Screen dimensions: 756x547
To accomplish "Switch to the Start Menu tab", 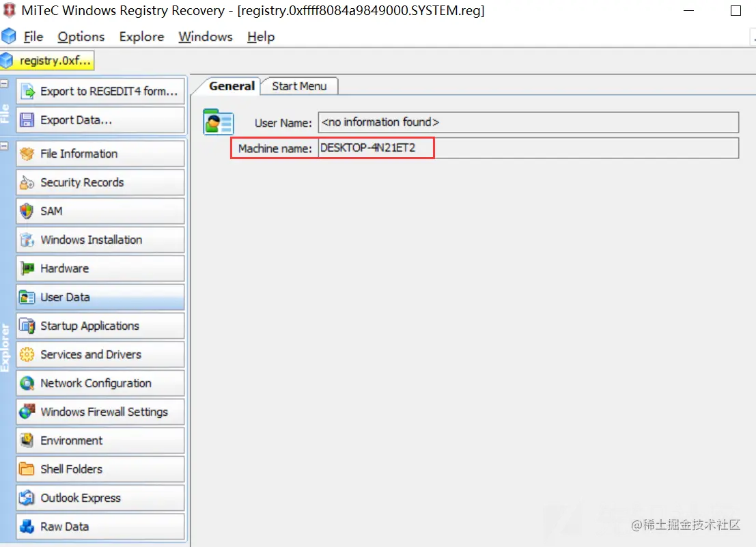I will tap(299, 86).
